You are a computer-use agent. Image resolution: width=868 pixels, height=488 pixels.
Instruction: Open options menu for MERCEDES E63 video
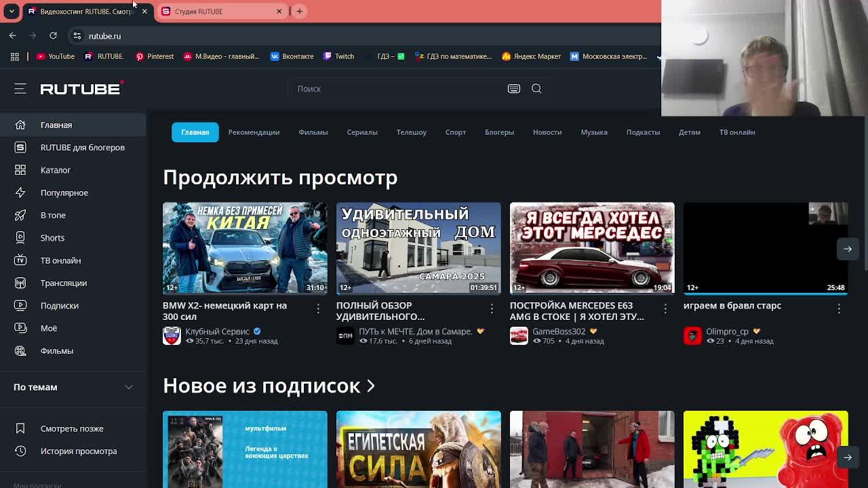click(665, 308)
